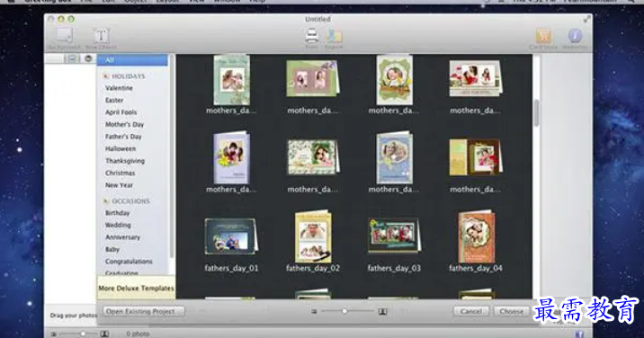Select the Text Effect tool icon

(x=101, y=35)
